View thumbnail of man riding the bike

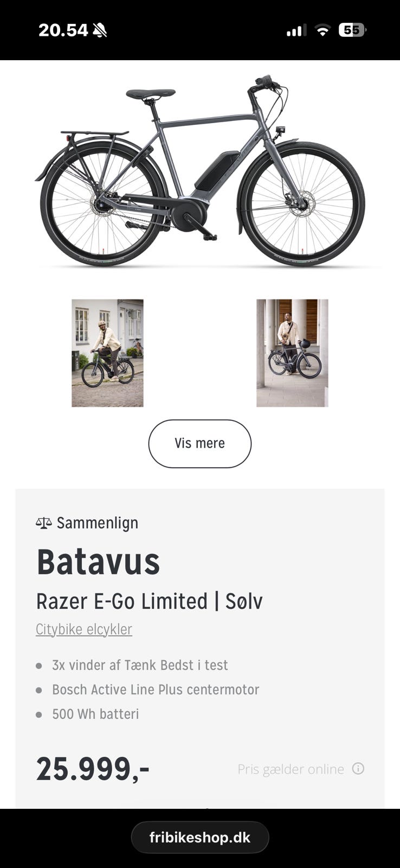click(x=107, y=353)
